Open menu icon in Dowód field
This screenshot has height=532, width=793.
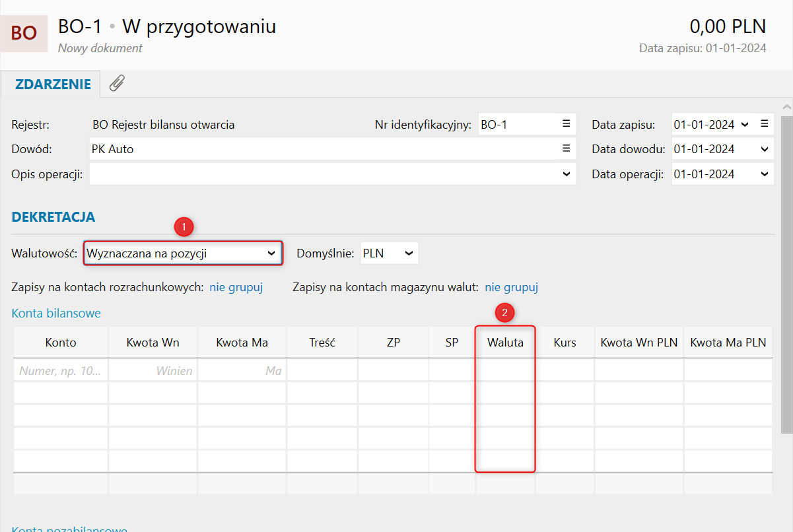[566, 149]
